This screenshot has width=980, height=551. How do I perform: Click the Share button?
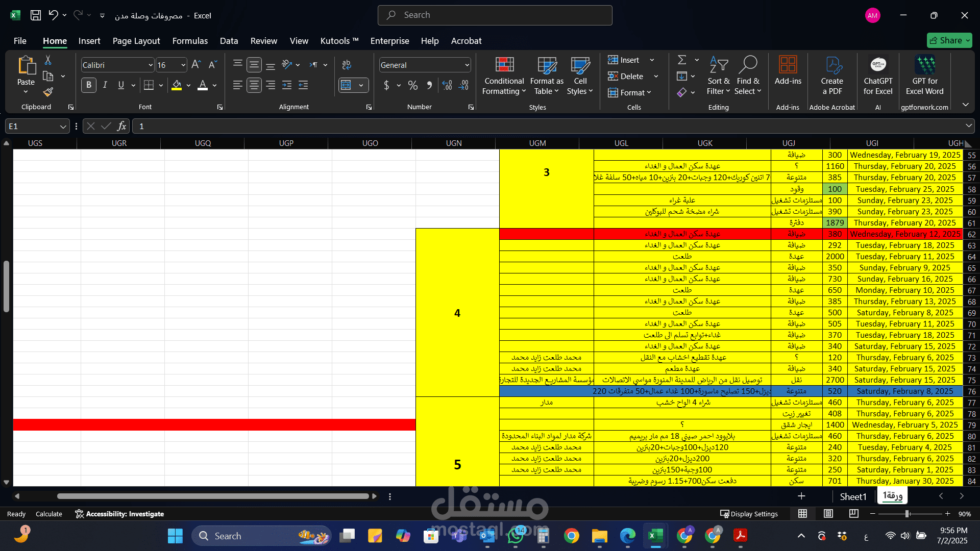tap(949, 40)
